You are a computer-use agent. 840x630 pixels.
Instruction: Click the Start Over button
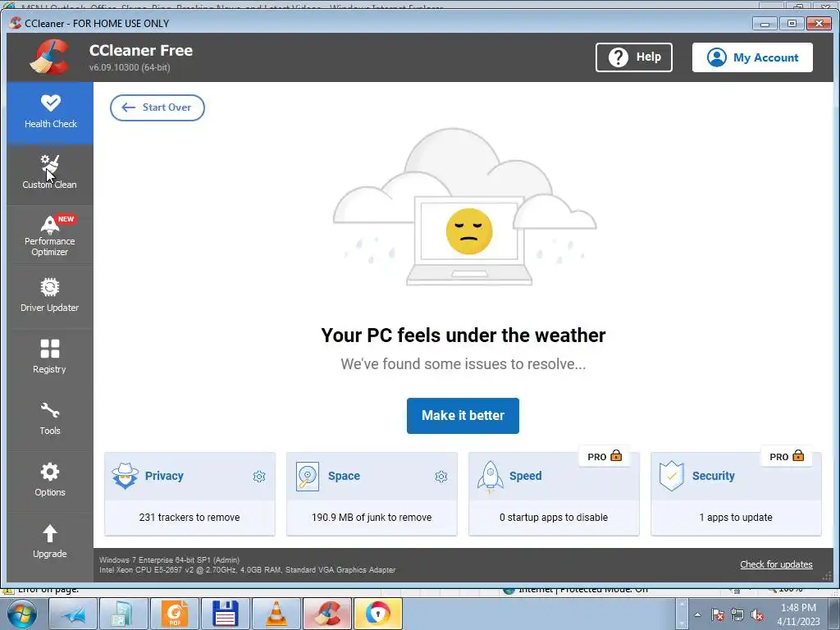click(x=157, y=107)
